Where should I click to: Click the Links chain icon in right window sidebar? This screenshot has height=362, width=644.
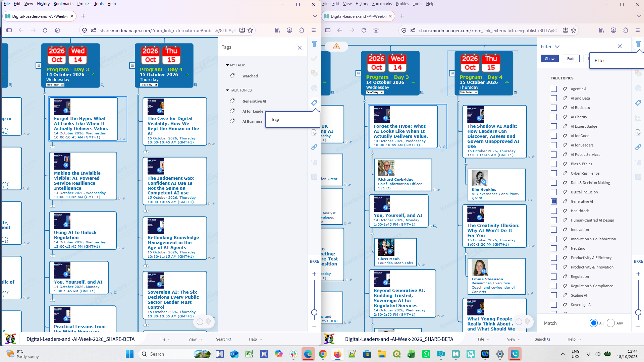638,147
